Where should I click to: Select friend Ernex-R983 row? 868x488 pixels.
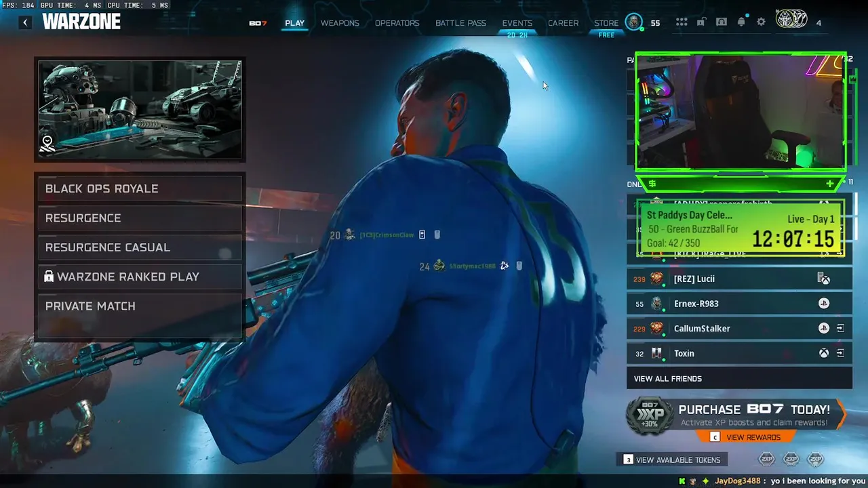[x=739, y=304]
